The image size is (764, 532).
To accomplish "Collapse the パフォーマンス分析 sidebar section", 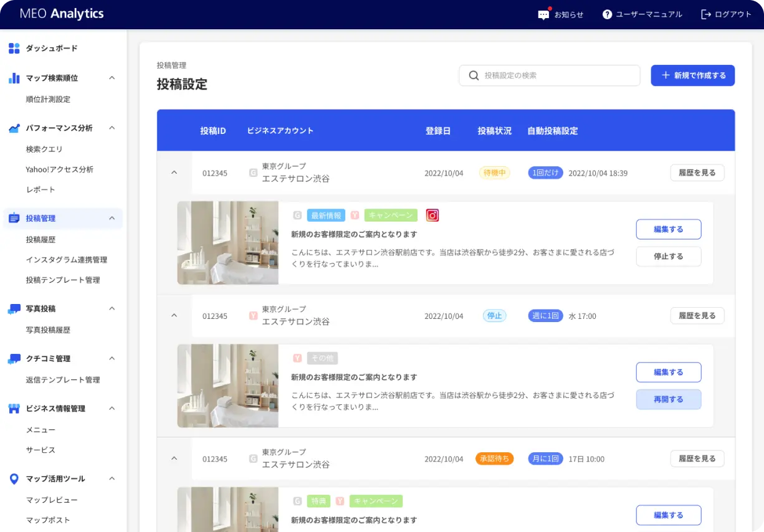I will click(x=112, y=128).
